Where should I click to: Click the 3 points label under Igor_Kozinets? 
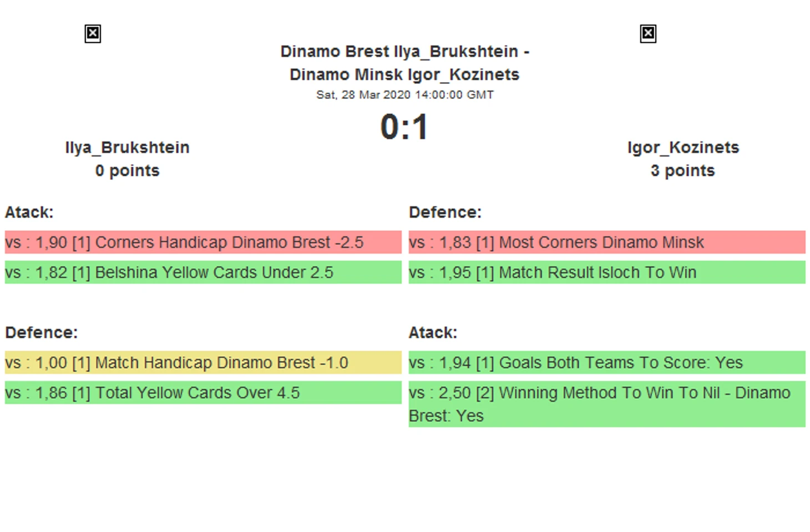pyautogui.click(x=682, y=171)
